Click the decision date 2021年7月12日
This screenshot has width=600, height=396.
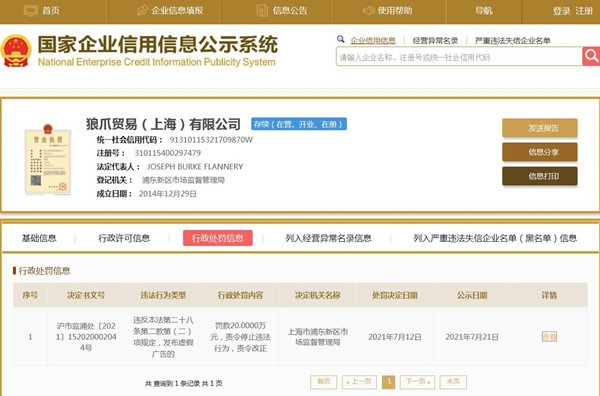tap(395, 337)
